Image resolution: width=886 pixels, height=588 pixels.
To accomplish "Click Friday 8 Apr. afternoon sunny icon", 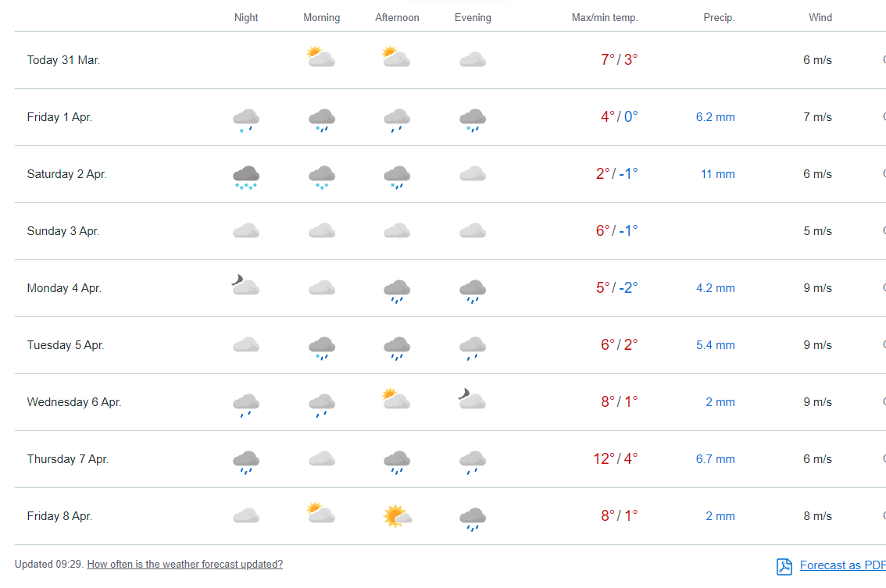I will click(397, 516).
